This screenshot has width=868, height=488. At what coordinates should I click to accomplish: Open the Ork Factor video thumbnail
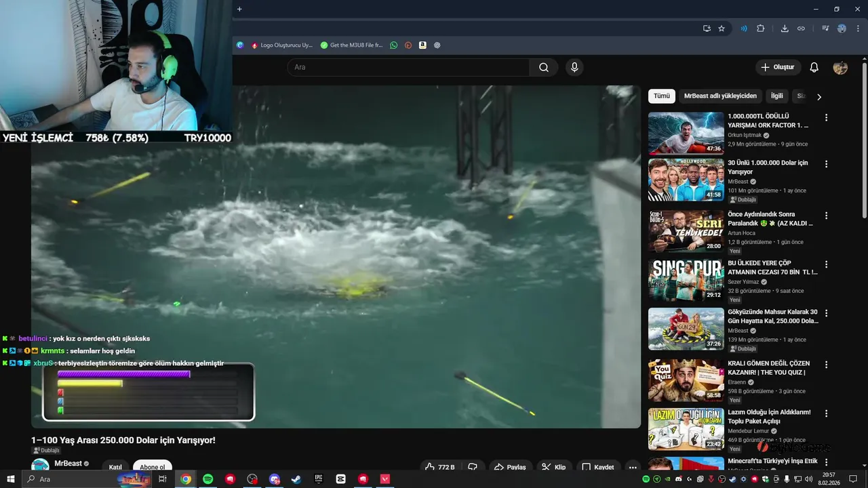686,134
